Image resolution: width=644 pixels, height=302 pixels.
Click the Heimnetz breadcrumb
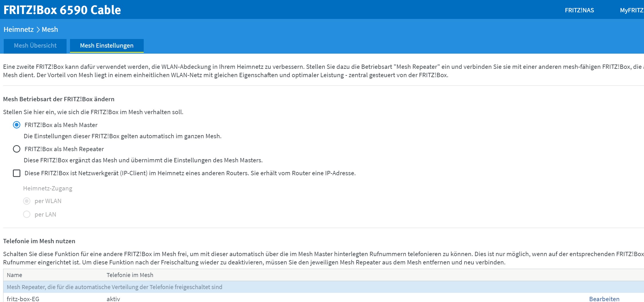click(x=19, y=30)
